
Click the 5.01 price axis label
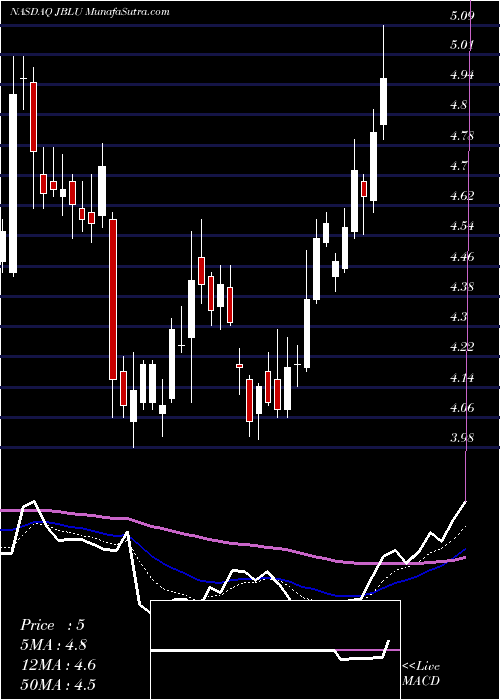pos(461,44)
